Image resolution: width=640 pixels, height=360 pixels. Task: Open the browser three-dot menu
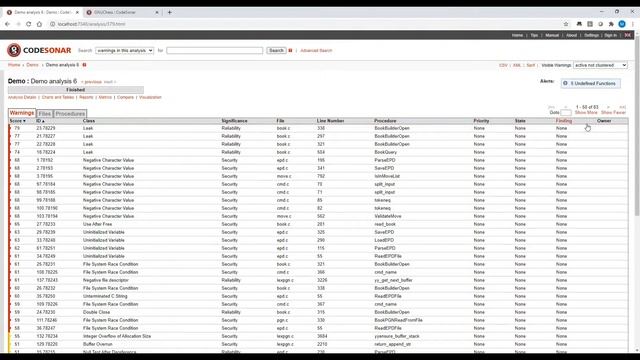[x=633, y=24]
